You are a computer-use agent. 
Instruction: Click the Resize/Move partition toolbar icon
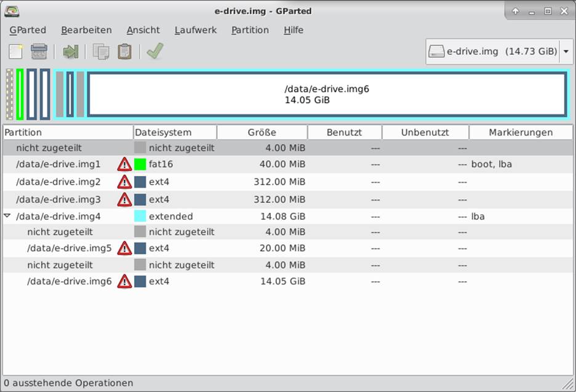click(x=71, y=52)
